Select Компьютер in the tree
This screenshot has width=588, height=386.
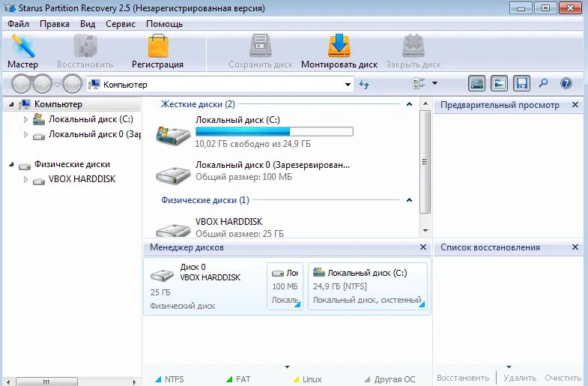(x=58, y=104)
